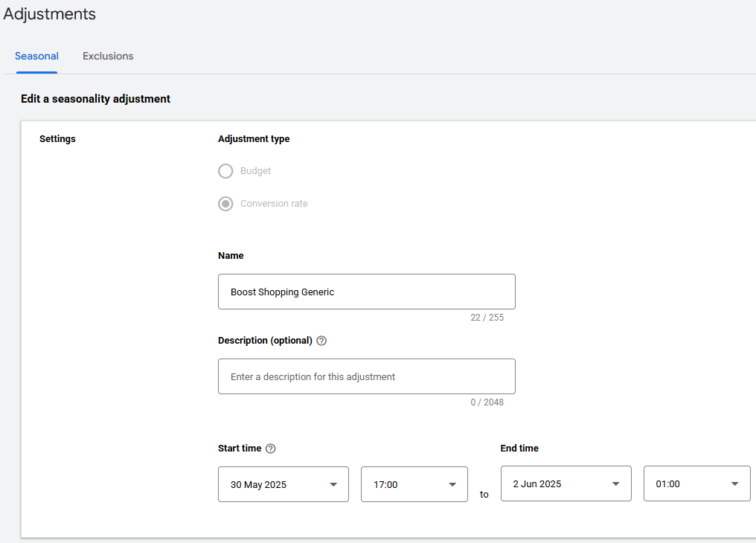Click inside the Name text field
The width and height of the screenshot is (756, 543).
coord(366,292)
